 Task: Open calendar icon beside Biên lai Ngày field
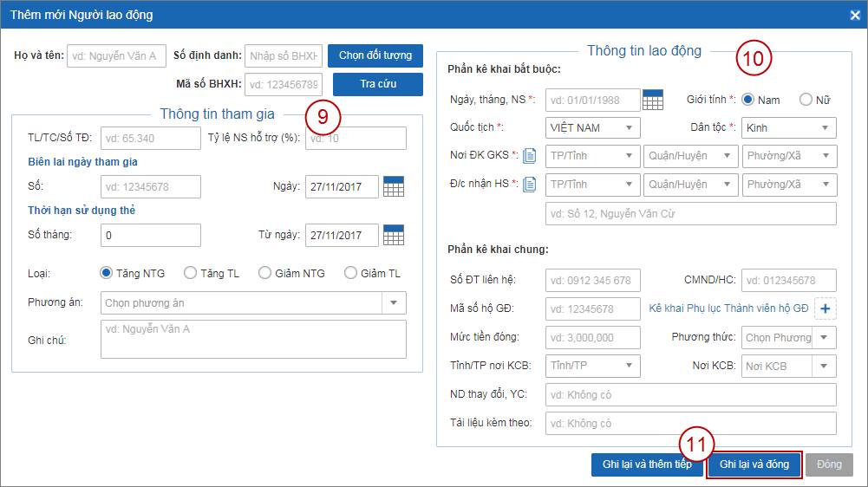pos(394,186)
